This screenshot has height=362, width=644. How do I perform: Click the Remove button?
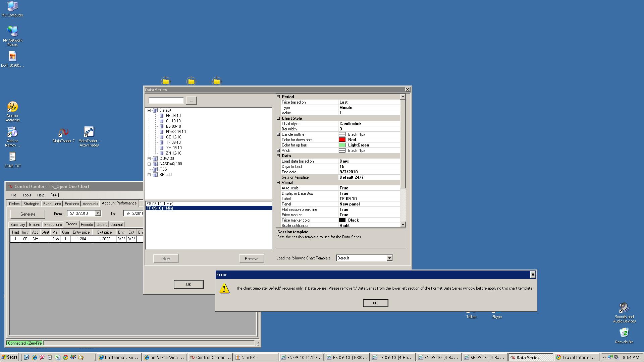tap(251, 259)
